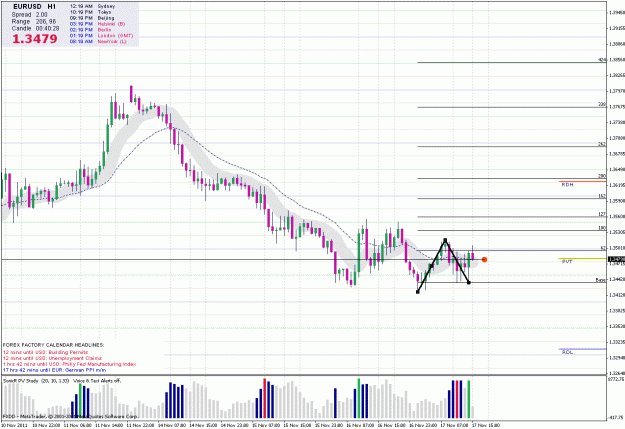Click the Voice & Text Alerts off text
Screen dimensions: 625x429
[x=97, y=381]
